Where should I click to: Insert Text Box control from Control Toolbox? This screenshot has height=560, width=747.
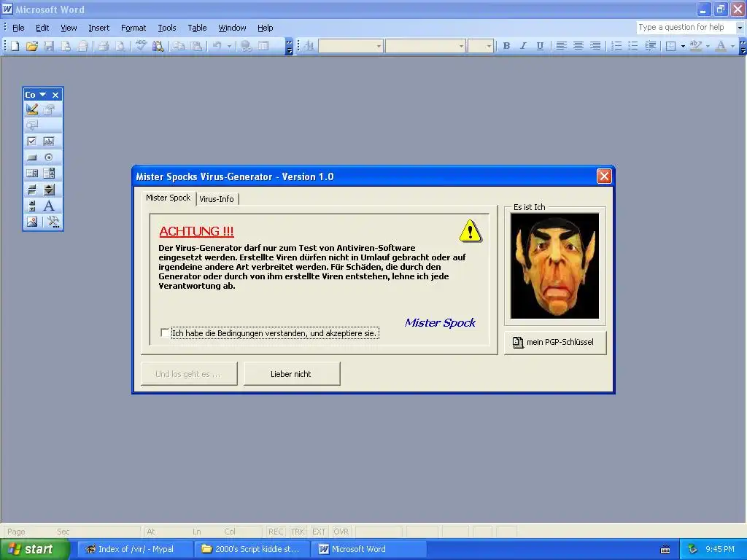tap(49, 141)
